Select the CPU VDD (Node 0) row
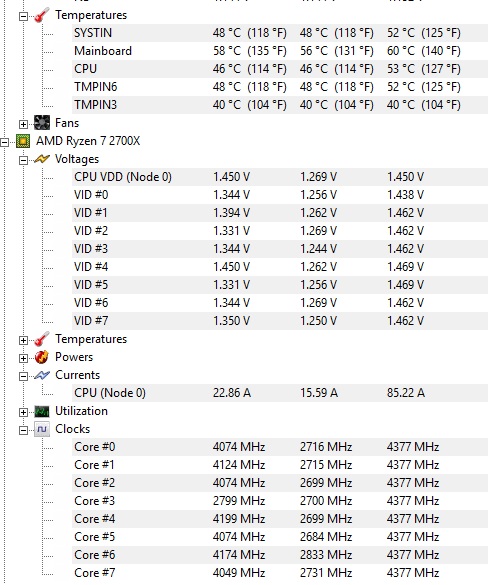Image resolution: width=488 pixels, height=585 pixels. (x=280, y=177)
